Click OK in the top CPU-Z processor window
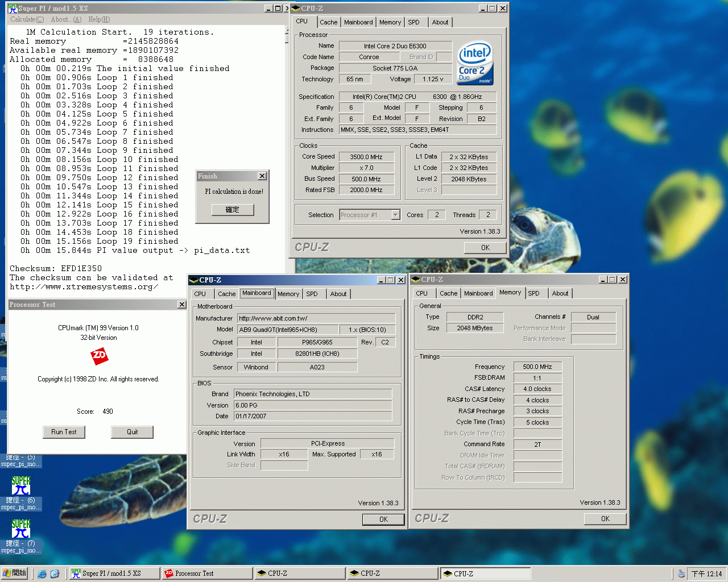The height and width of the screenshot is (582, 728). click(x=485, y=247)
